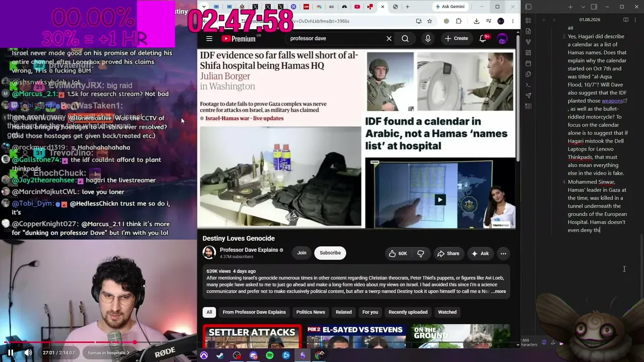This screenshot has height=362, width=644.
Task: Bookmark this page with the star icon
Action: [x=430, y=21]
